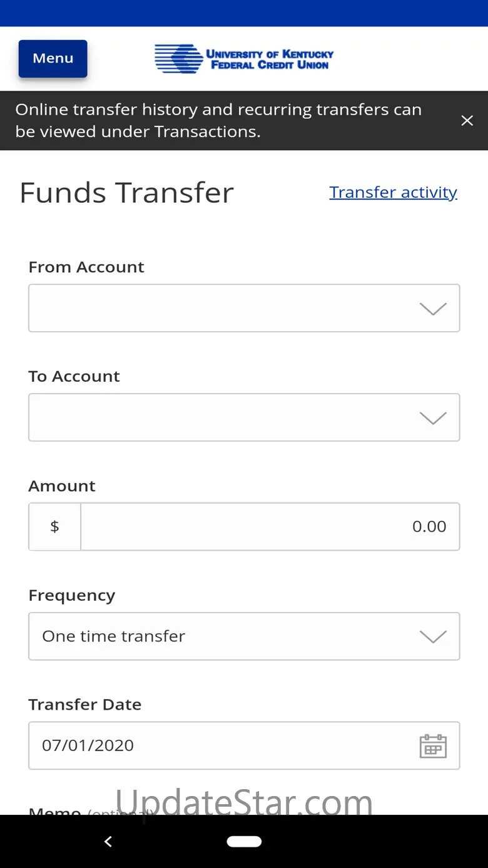488x868 pixels.
Task: Click the University of Kentucky Federal Credit Union logo
Action: point(244,59)
